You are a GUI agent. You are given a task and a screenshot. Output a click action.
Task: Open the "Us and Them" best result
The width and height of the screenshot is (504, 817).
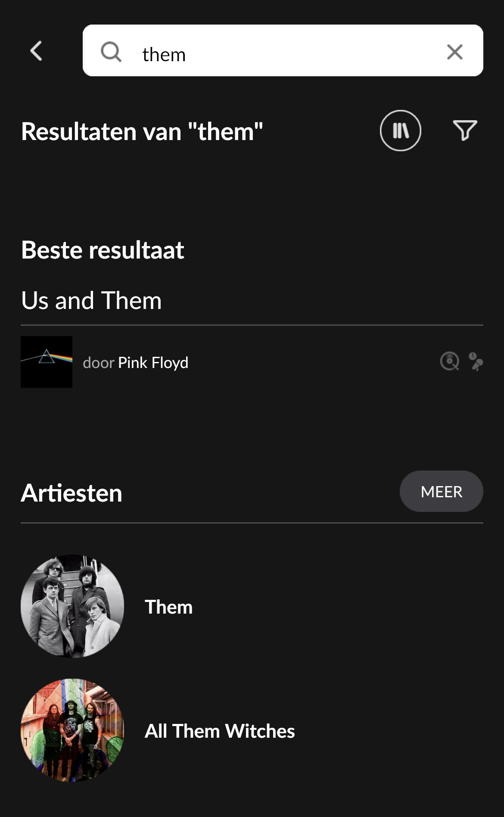point(91,300)
